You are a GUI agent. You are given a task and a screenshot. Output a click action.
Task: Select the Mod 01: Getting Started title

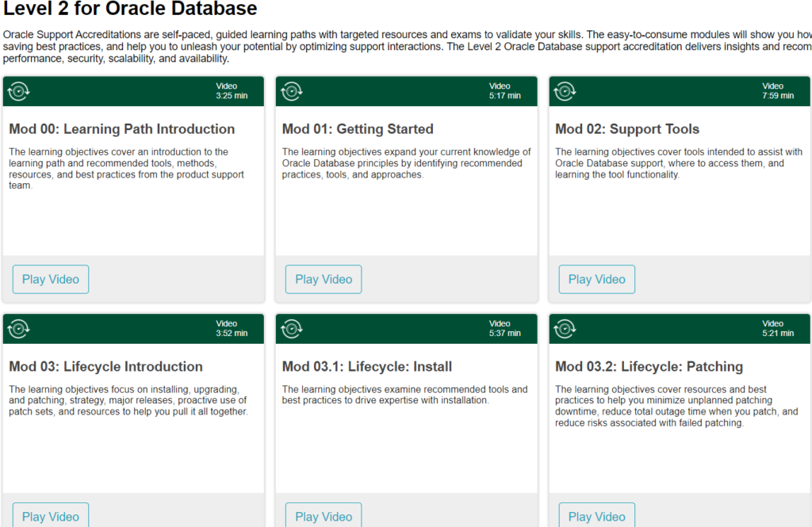pos(358,129)
